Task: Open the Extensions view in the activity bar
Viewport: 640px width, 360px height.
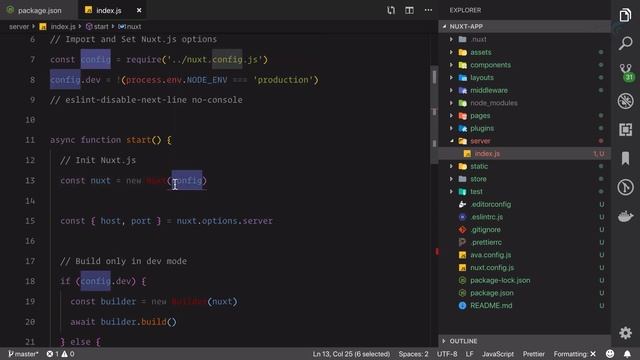Action: tap(625, 130)
